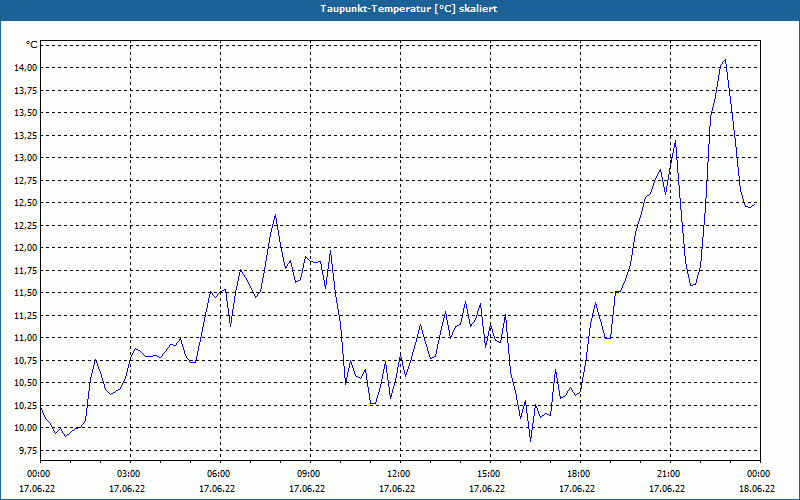
Task: Click the 12,50 y-axis value
Action: (x=26, y=203)
